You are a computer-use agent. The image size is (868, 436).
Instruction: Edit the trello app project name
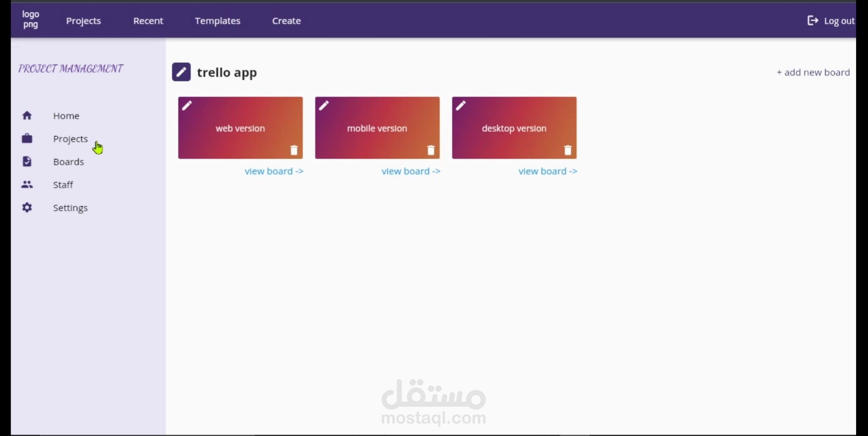coord(181,72)
